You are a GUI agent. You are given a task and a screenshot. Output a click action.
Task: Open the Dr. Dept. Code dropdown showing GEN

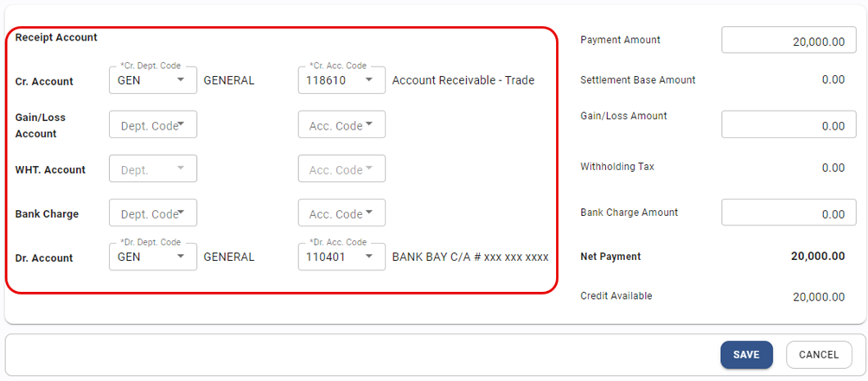(153, 257)
